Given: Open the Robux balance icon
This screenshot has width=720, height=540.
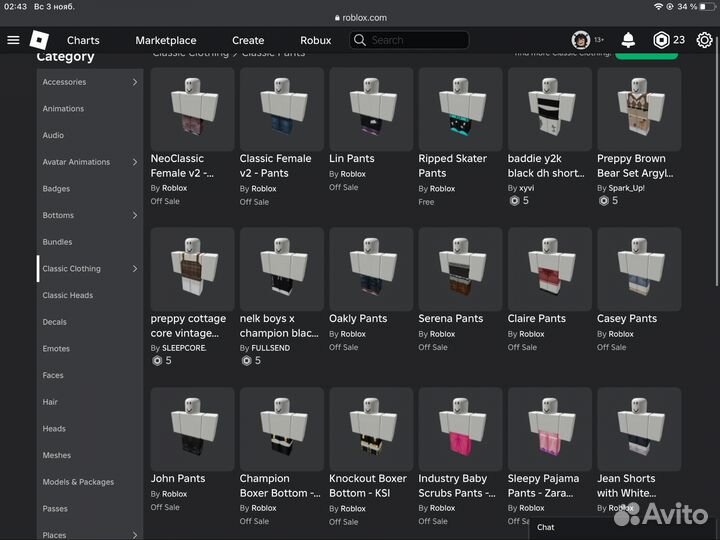Looking at the screenshot, I should (661, 40).
